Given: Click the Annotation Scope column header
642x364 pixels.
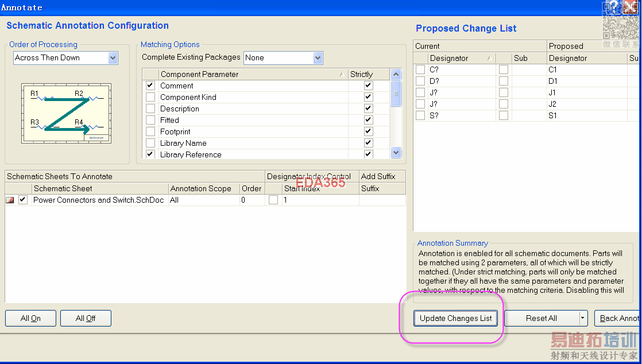Looking at the screenshot, I should tap(204, 188).
